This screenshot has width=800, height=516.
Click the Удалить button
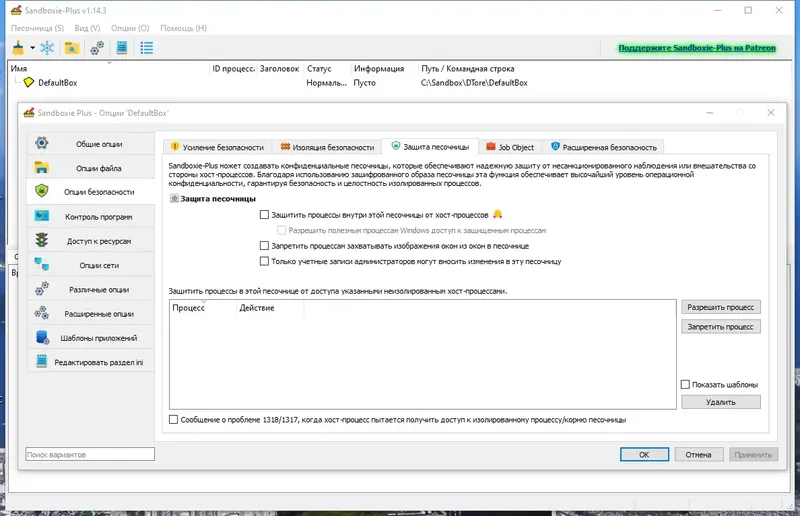[x=720, y=402]
